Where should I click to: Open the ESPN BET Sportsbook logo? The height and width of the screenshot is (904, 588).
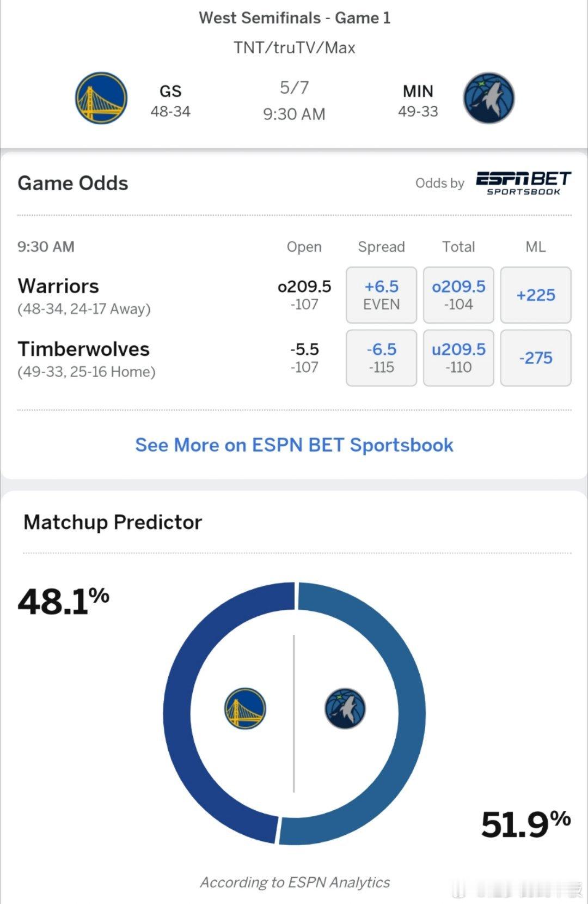point(523,183)
